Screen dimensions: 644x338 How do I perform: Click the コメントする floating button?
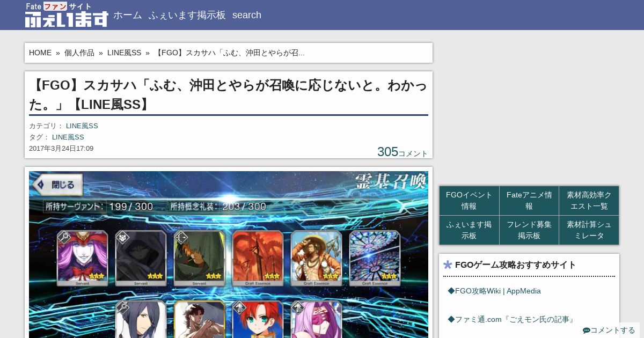coord(609,330)
